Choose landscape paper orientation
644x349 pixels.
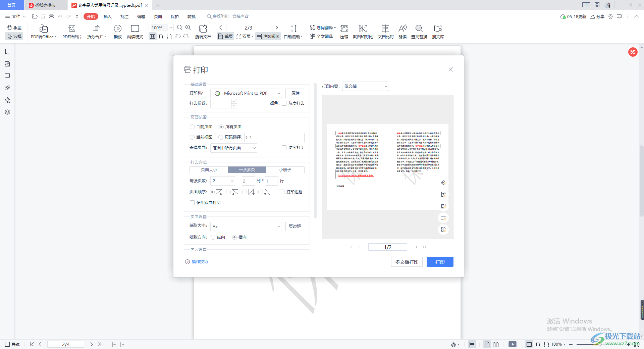(234, 237)
